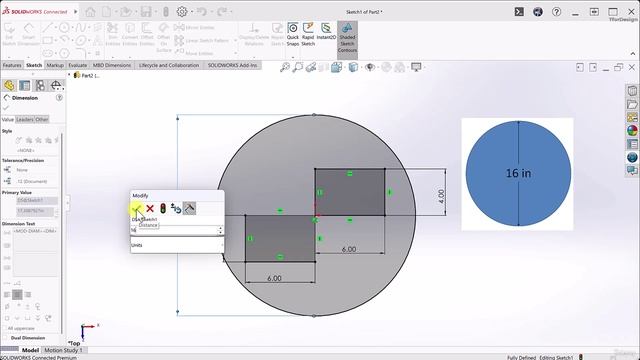Toggle Mark for drawing icon in Modify dialog
This screenshot has width=640, height=360.
click(189, 209)
